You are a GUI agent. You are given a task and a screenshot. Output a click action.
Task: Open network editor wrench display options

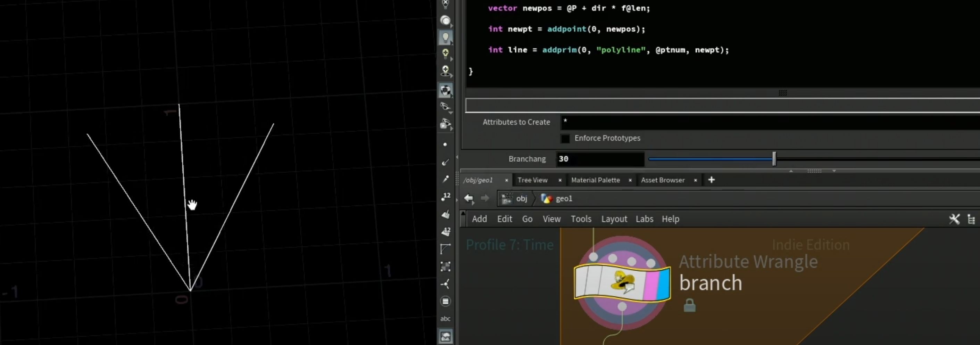point(954,219)
